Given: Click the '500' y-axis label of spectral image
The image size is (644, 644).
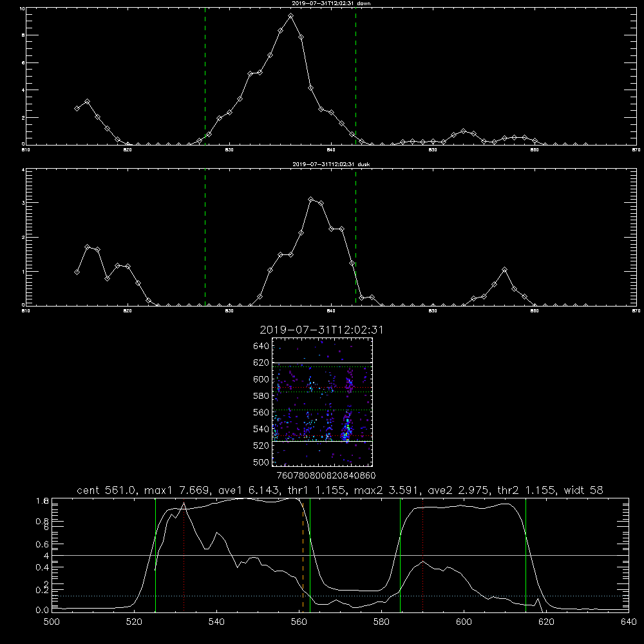Looking at the screenshot, I should pos(261,462).
